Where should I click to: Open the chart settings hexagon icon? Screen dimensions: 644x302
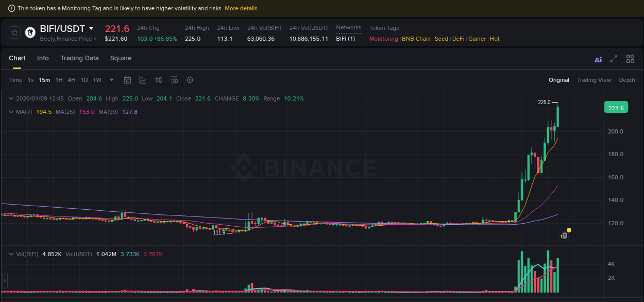pyautogui.click(x=190, y=80)
